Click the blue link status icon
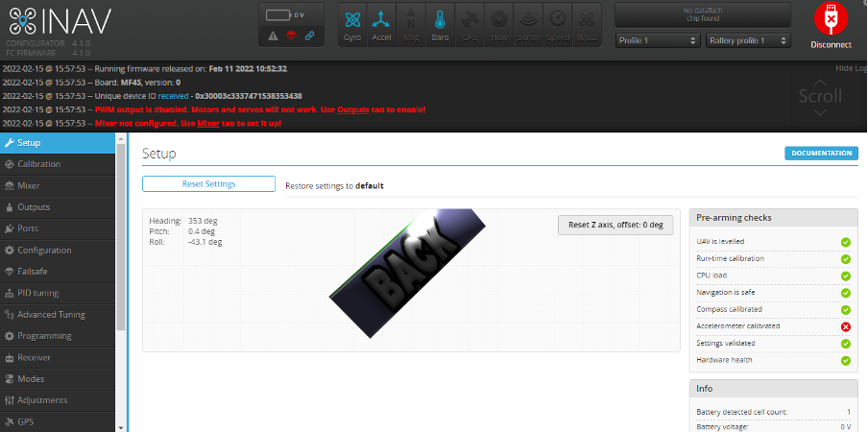 308,36
